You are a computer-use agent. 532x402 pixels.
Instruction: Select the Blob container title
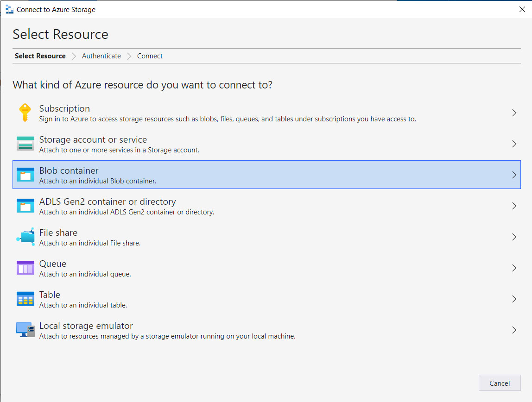(69, 170)
